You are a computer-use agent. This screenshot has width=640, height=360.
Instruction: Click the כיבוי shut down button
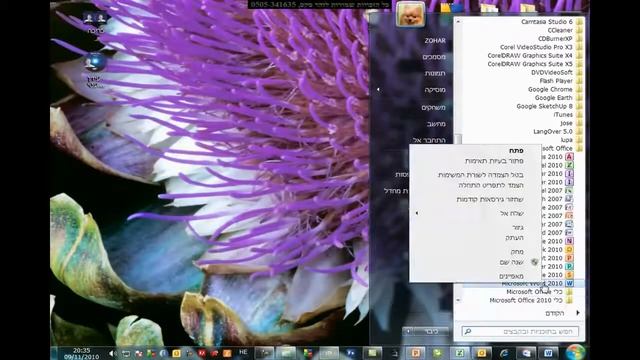pos(431,331)
